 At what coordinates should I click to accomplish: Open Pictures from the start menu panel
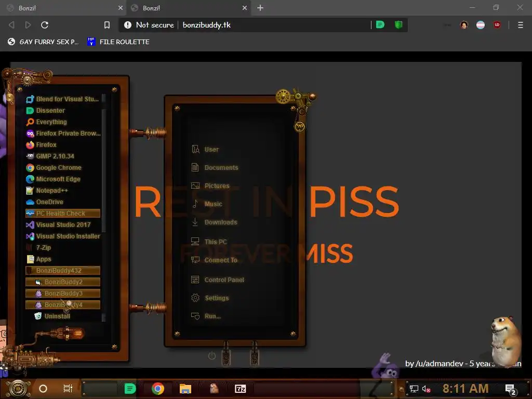pos(210,186)
